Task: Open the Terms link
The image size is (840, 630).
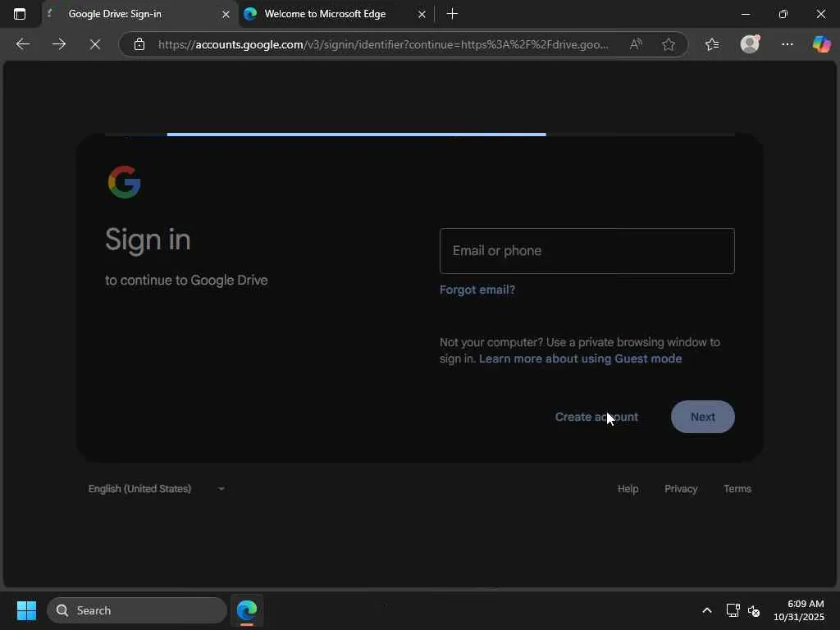Action: [737, 489]
